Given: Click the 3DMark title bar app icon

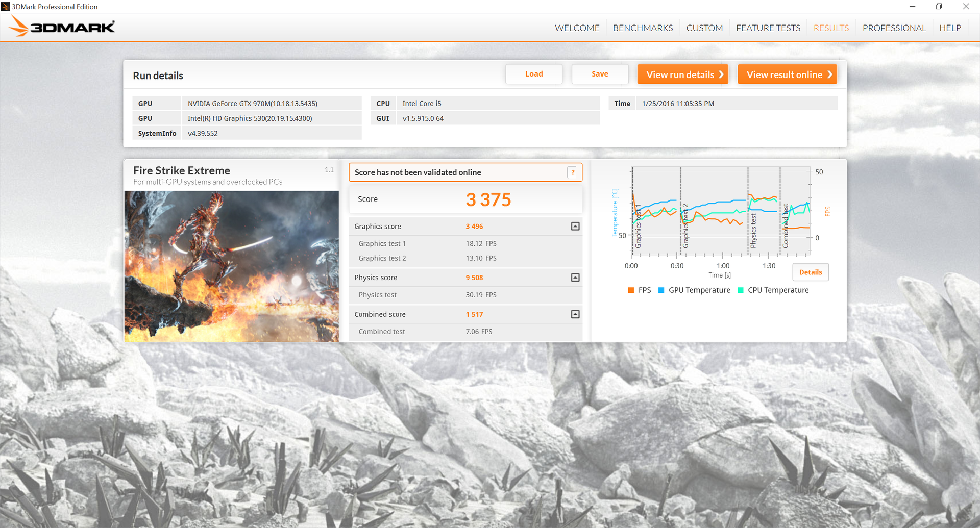Looking at the screenshot, I should tap(6, 7).
